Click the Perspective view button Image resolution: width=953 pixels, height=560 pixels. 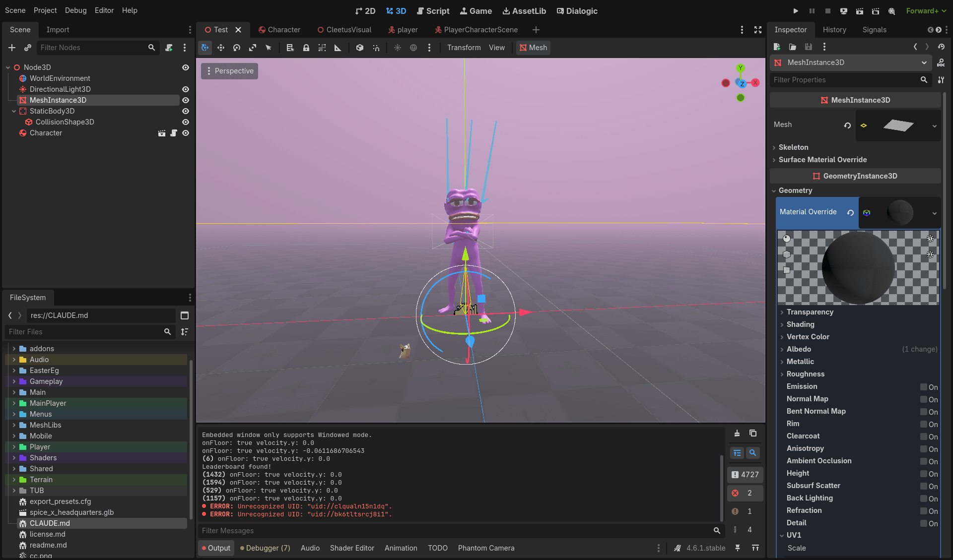pos(229,71)
